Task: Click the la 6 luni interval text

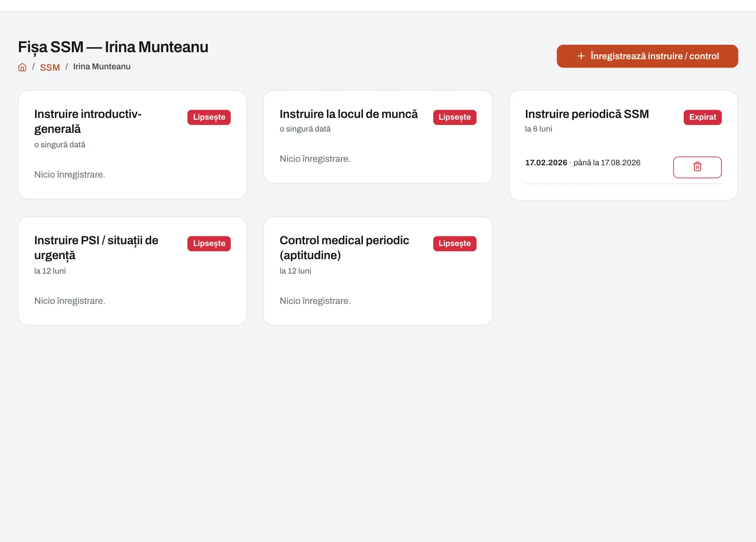Action: [539, 129]
